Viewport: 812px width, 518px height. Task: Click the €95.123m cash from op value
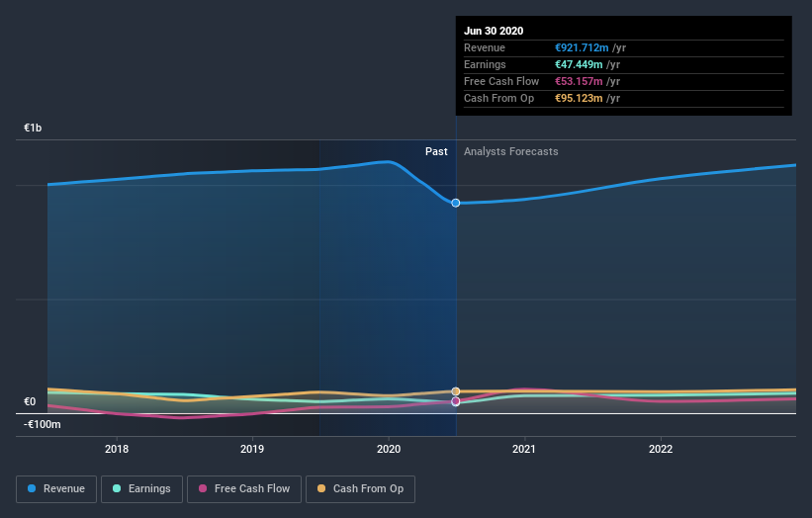(579, 98)
